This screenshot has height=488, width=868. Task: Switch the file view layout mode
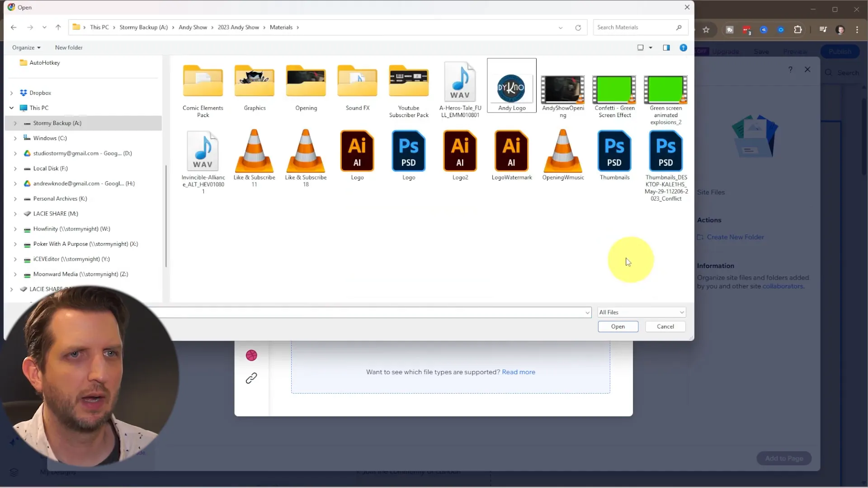click(641, 47)
